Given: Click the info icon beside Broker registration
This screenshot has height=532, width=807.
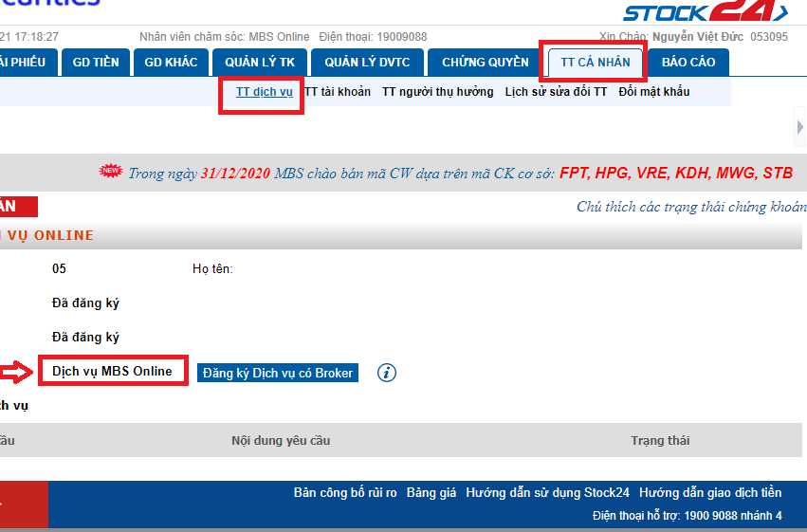Looking at the screenshot, I should pyautogui.click(x=386, y=373).
